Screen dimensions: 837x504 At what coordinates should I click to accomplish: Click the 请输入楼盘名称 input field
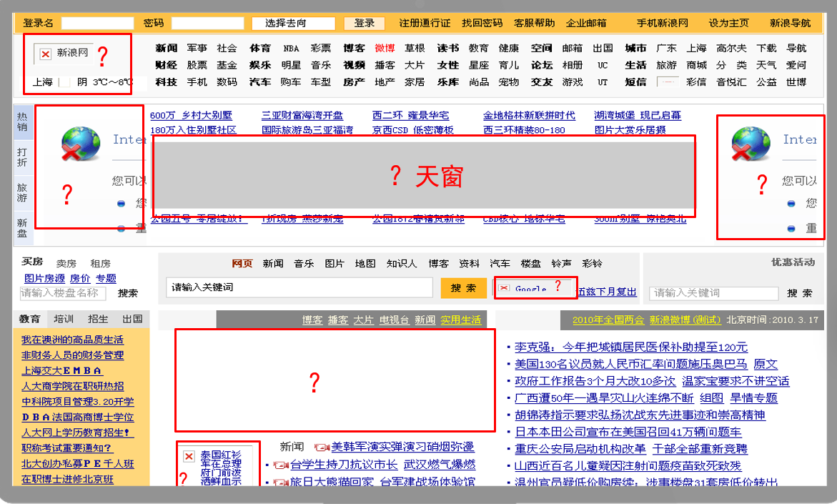63,293
